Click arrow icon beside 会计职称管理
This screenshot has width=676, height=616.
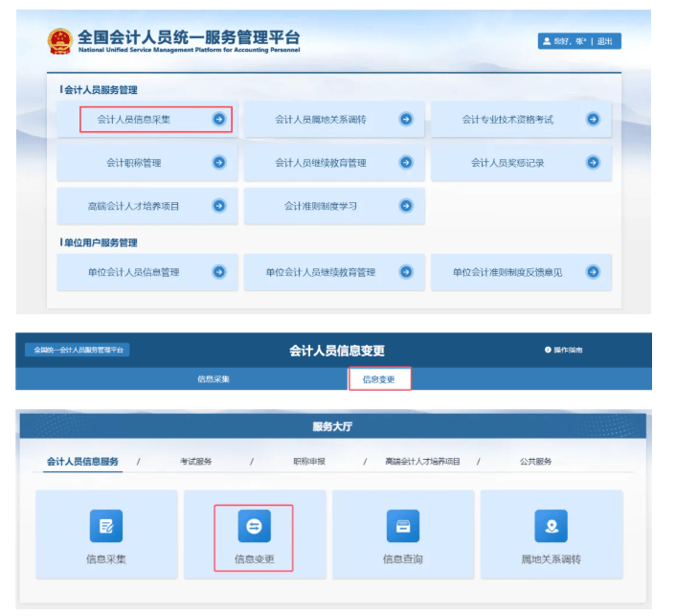[219, 163]
